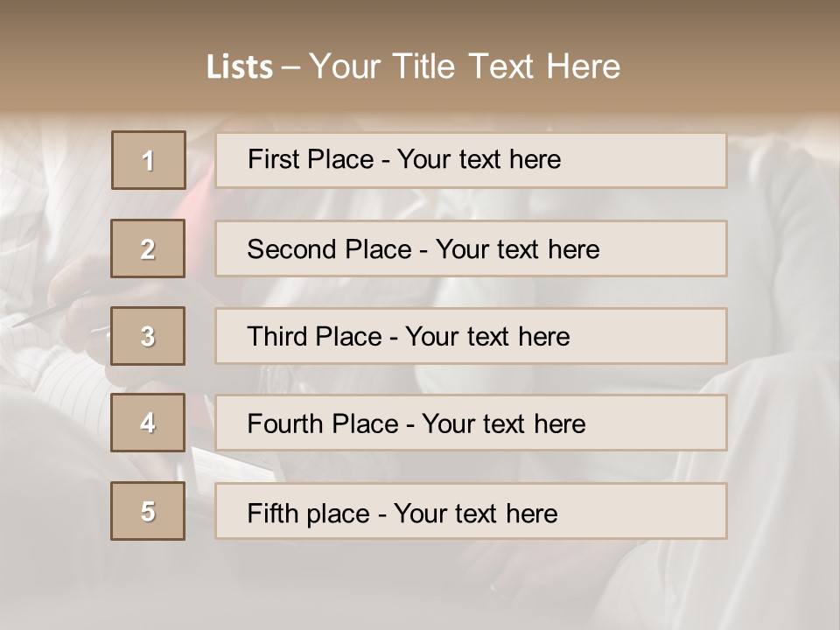Click the bold word "Lists" in the title
The height and width of the screenshot is (630, 840).
pyautogui.click(x=239, y=66)
